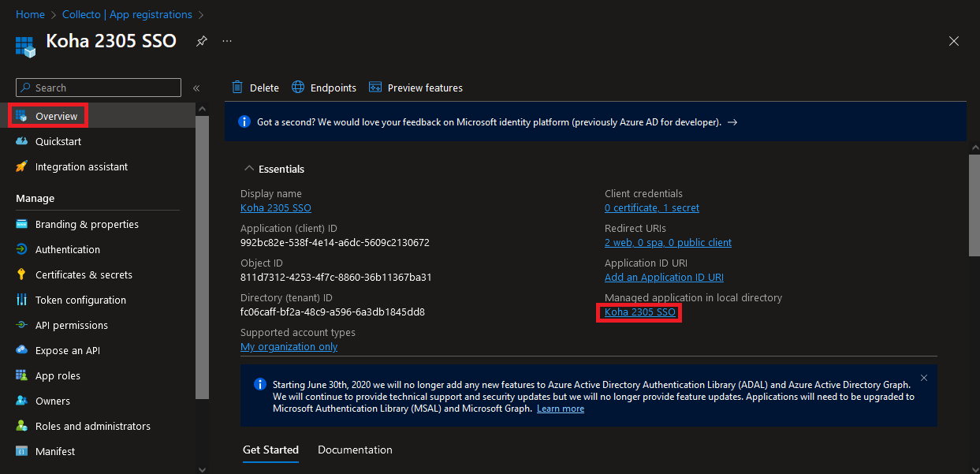Close the Koha 2305 SSO blade

(954, 41)
